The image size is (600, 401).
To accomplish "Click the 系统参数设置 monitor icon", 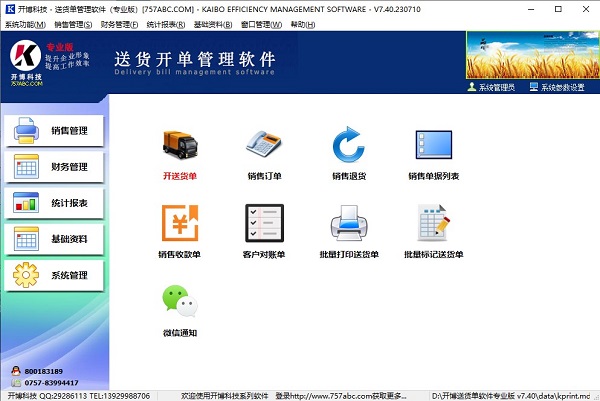I will click(x=533, y=87).
